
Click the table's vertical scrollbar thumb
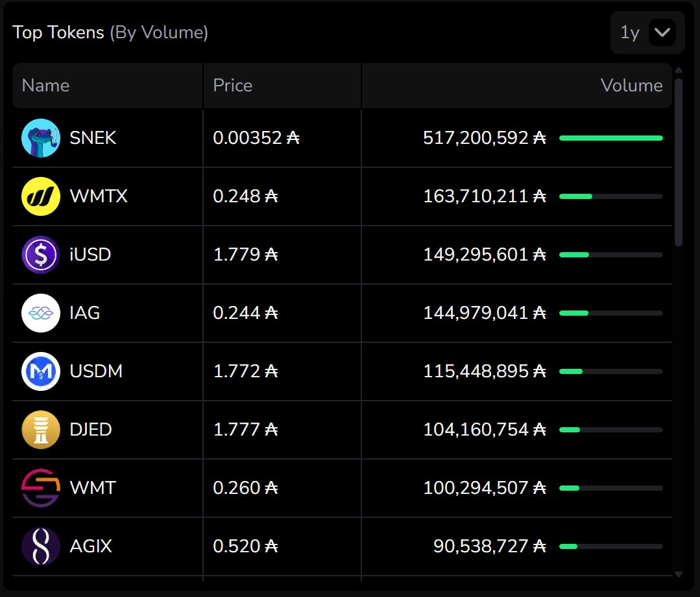(x=679, y=163)
